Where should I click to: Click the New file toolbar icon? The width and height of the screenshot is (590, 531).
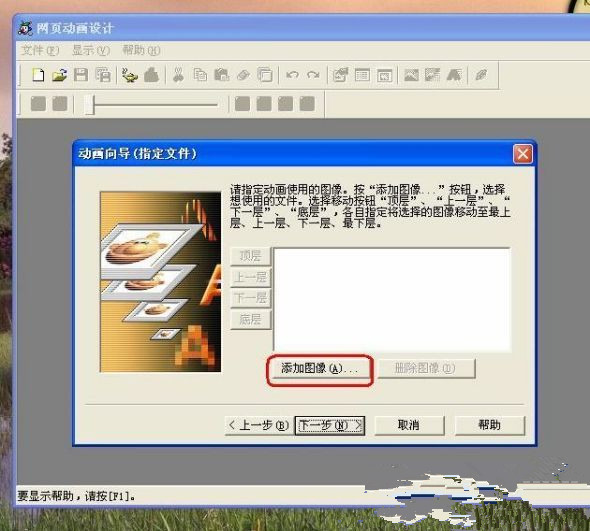pos(38,75)
